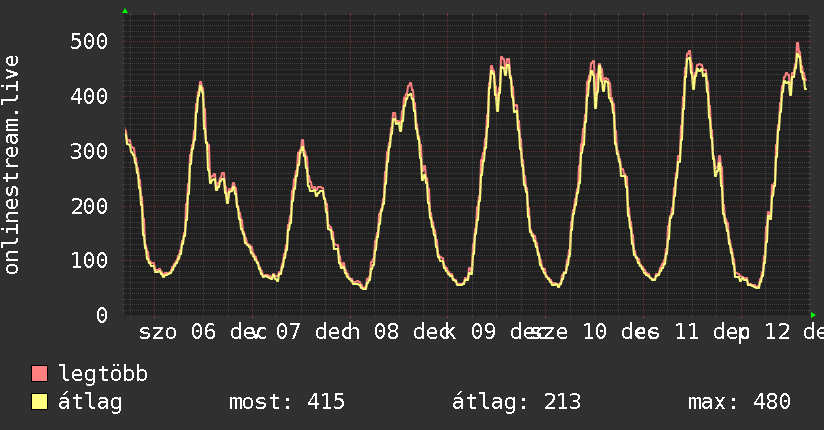Click the '09' x-axis date label
The width and height of the screenshot is (824, 430).
tap(483, 332)
